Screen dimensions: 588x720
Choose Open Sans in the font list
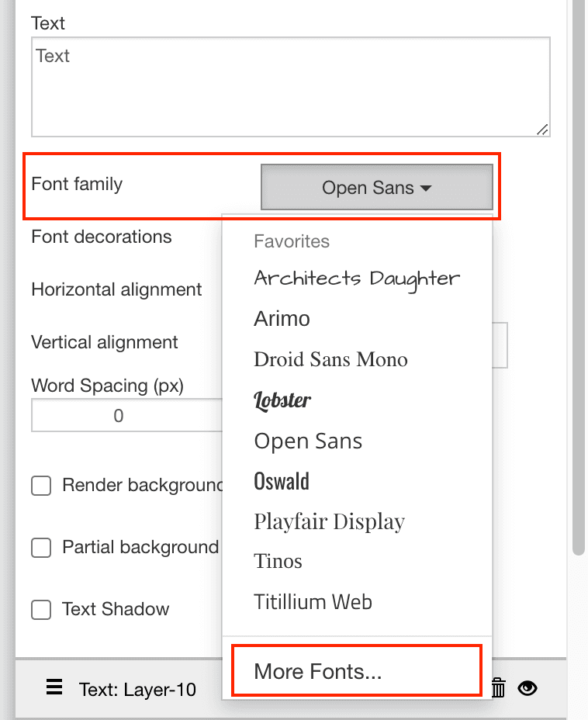308,441
